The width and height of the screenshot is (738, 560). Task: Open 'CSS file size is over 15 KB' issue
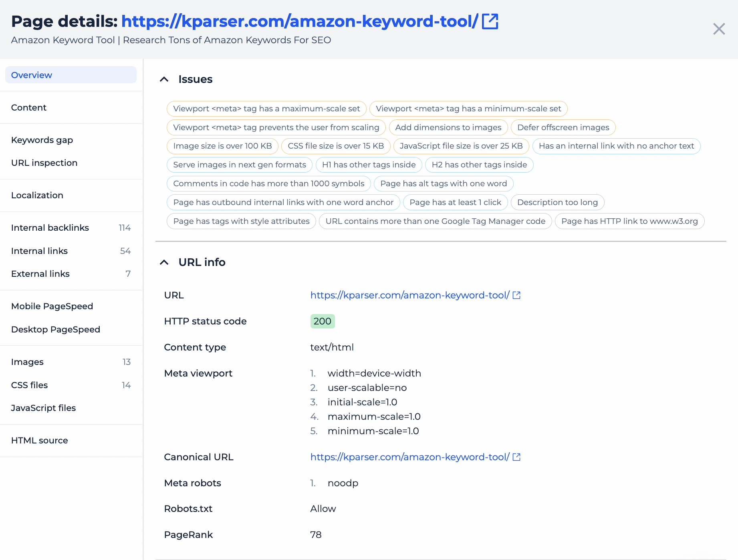tap(336, 146)
